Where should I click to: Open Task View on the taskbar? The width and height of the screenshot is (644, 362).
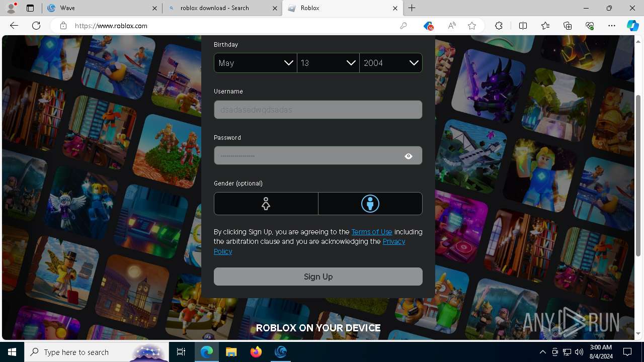[x=181, y=352]
